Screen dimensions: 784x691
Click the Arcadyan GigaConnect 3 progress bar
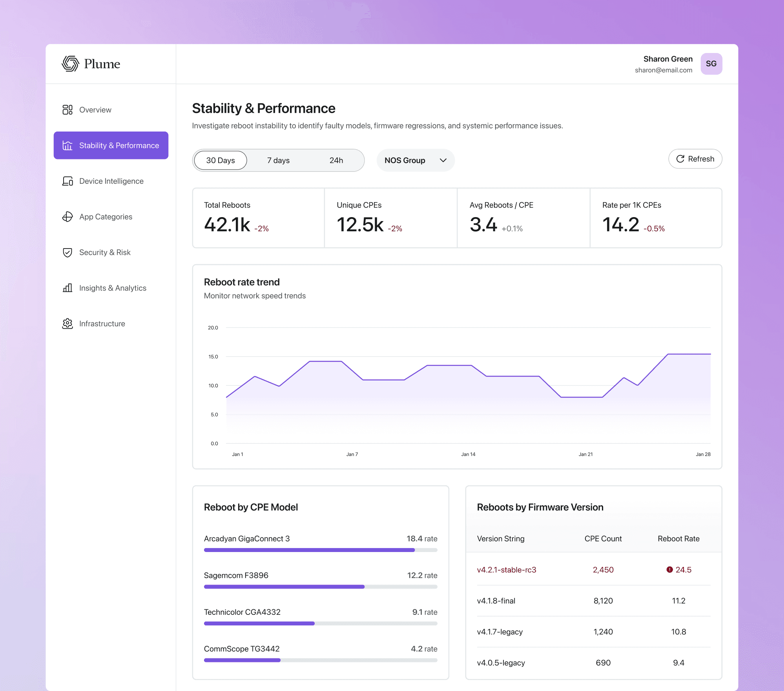tap(321, 550)
